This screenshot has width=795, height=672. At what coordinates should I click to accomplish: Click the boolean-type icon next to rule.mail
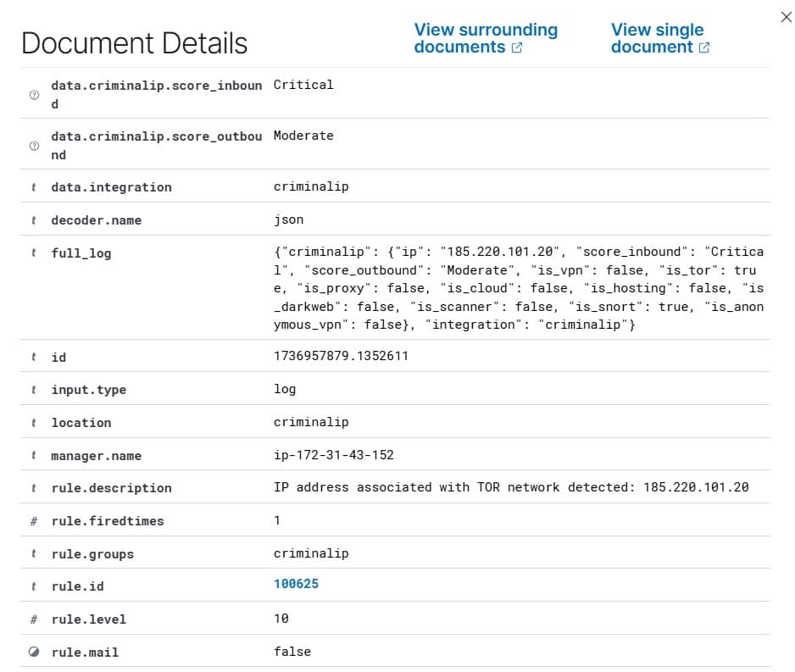tap(34, 653)
